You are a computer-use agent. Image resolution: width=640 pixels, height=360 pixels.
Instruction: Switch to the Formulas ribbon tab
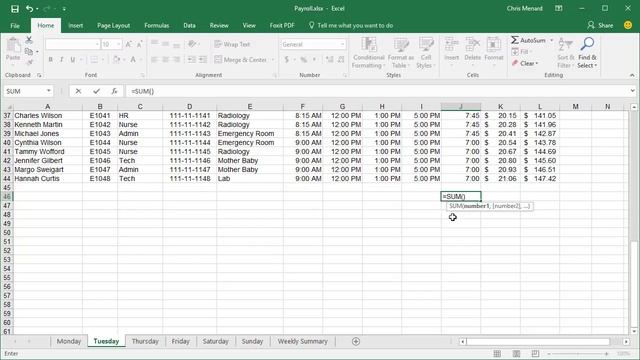pos(156,25)
